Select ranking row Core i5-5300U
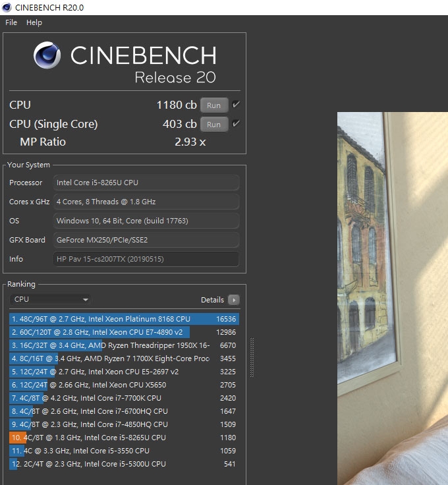Viewport: 448px width, 485px height. click(x=124, y=464)
